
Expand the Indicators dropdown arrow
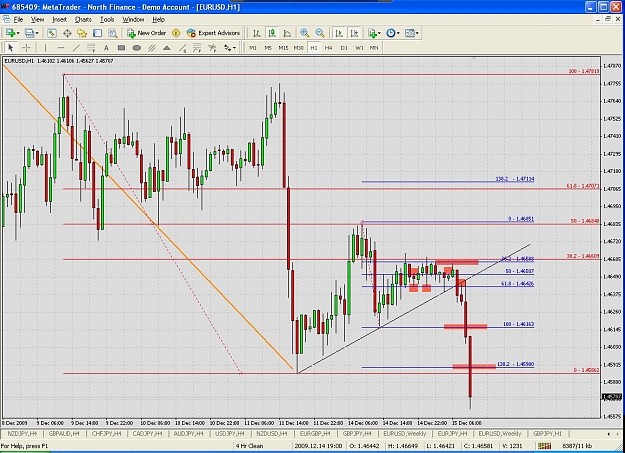[379, 33]
